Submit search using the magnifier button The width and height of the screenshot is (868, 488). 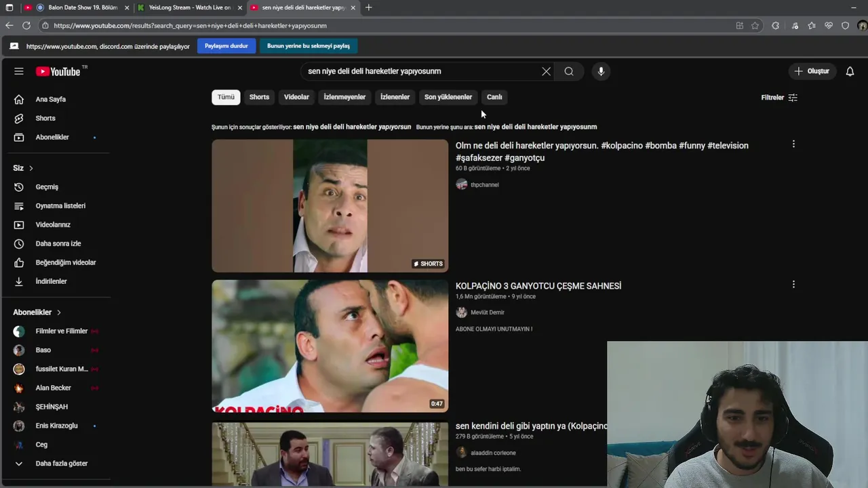pos(569,71)
